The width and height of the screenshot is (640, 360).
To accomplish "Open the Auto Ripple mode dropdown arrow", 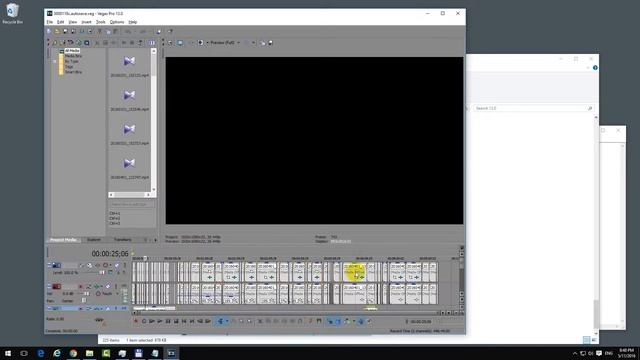I will [x=353, y=321].
